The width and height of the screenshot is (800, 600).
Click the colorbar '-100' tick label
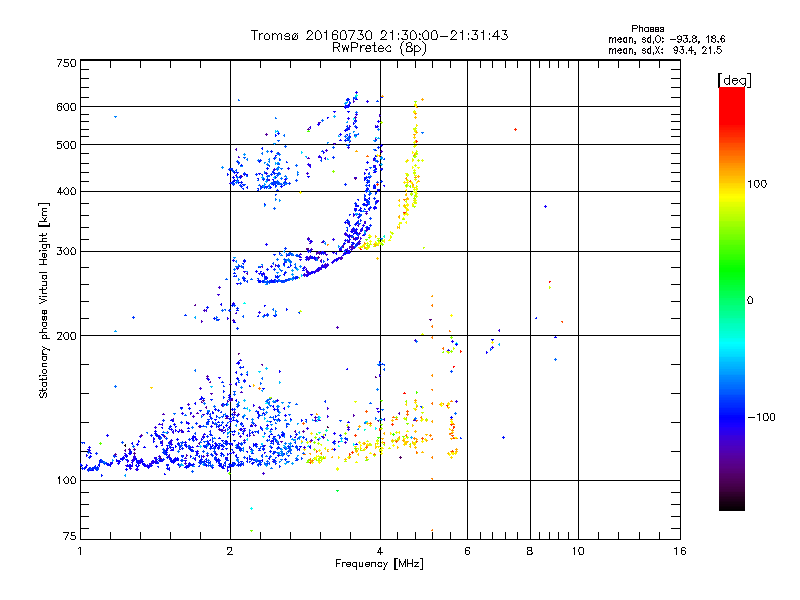pos(762,417)
